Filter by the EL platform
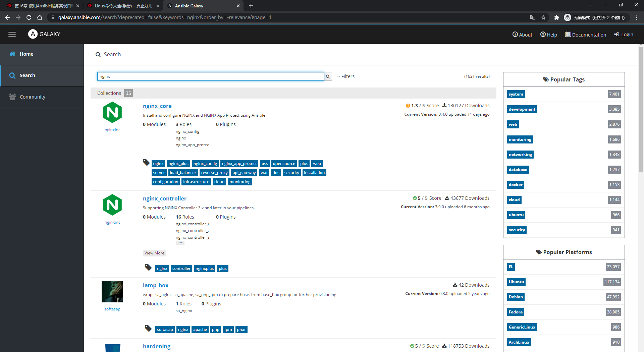This screenshot has width=644, height=352. [x=511, y=267]
